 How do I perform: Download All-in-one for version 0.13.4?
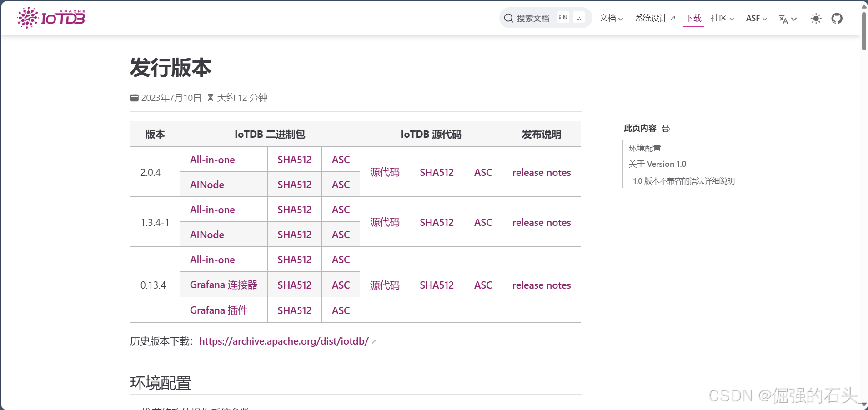[212, 260]
